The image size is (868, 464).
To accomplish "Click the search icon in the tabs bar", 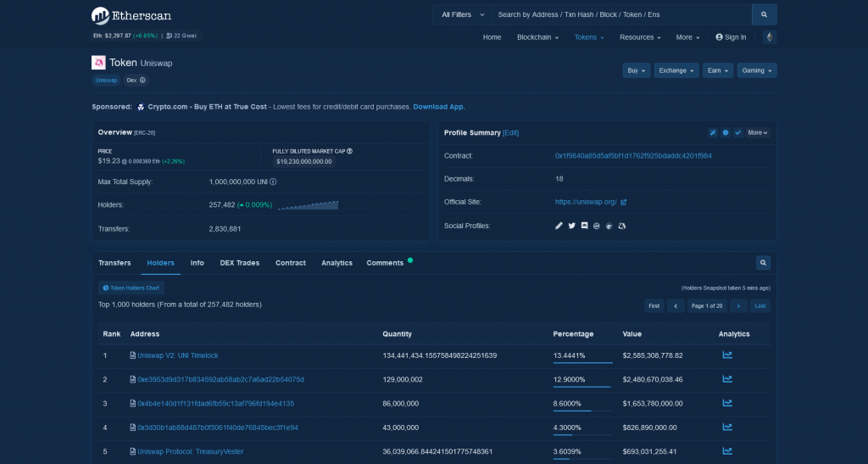I will (763, 263).
